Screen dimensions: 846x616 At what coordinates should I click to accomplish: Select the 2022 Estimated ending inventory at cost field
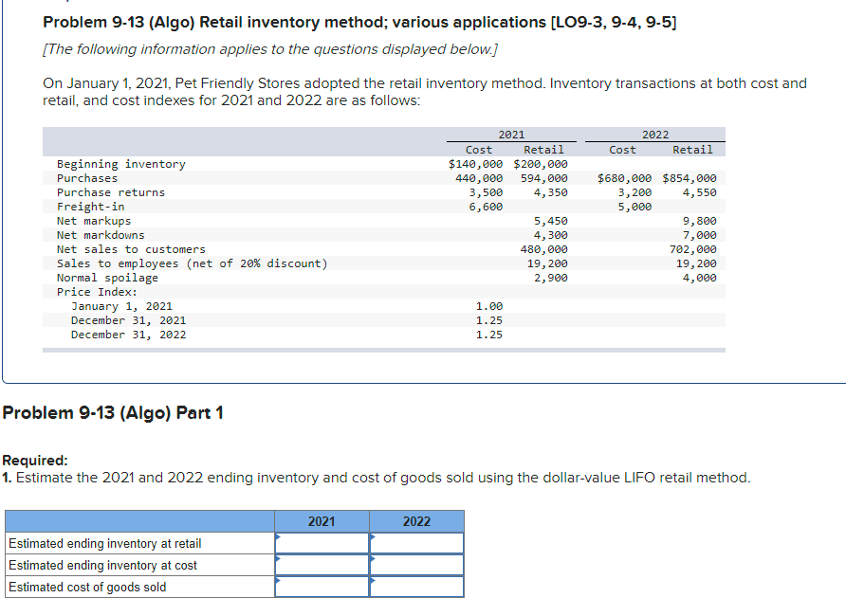click(417, 565)
